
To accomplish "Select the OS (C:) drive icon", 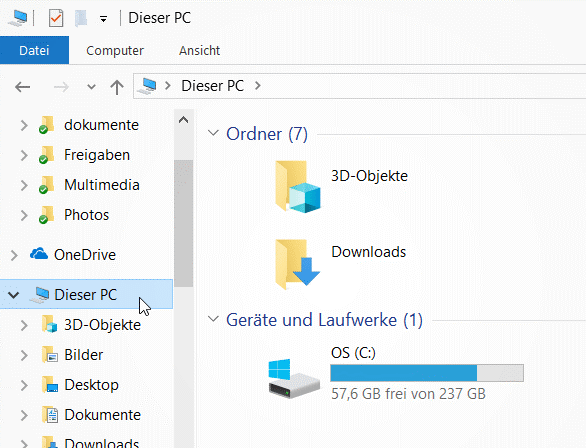I will 294,378.
